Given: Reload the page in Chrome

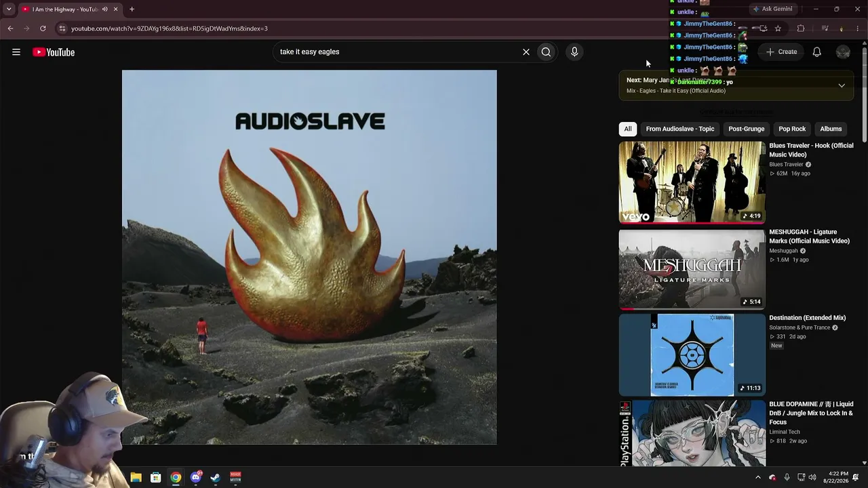Looking at the screenshot, I should click(43, 28).
